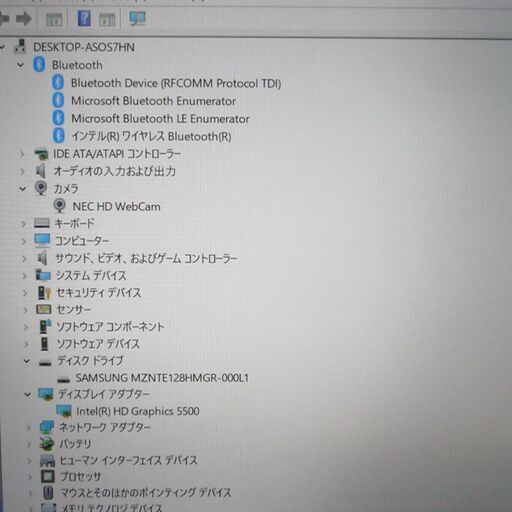This screenshot has height=512, width=512.
Task: Select Intel(R) HD Graphics 5500 adapter
Action: tap(138, 411)
